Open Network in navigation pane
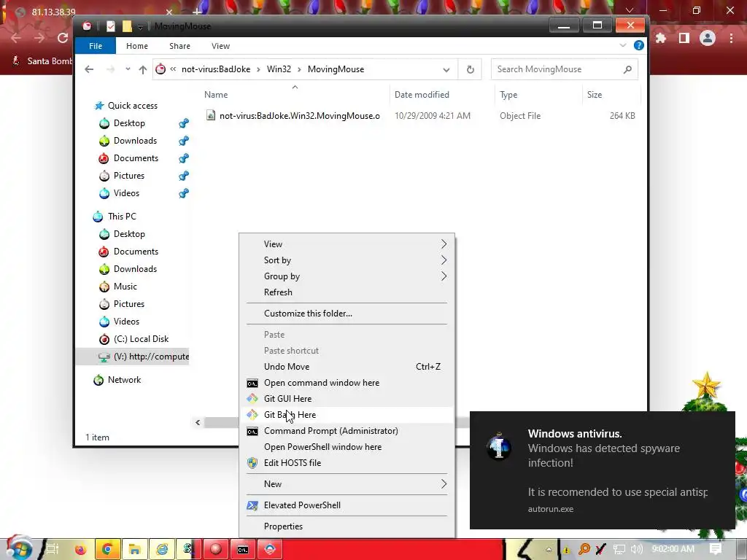The image size is (747, 560). click(x=124, y=380)
